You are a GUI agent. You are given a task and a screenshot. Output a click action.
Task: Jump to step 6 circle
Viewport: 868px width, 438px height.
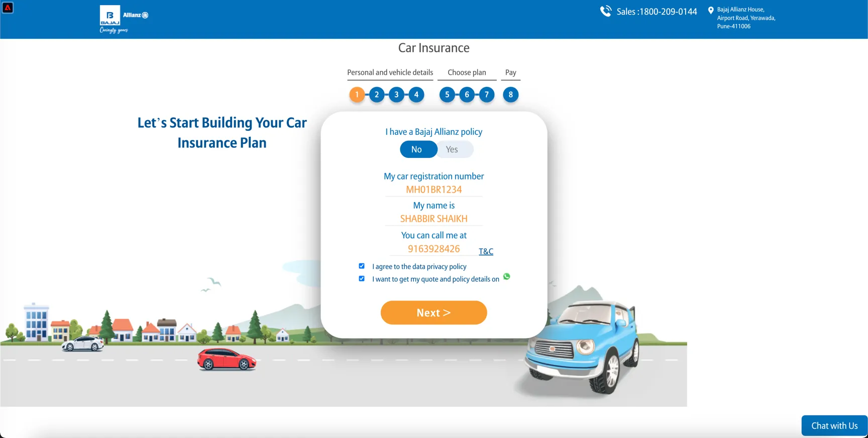pyautogui.click(x=467, y=95)
